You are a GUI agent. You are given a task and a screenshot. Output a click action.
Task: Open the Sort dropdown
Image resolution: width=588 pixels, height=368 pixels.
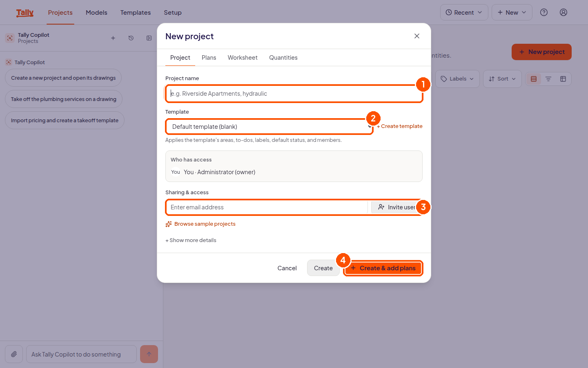502,79
